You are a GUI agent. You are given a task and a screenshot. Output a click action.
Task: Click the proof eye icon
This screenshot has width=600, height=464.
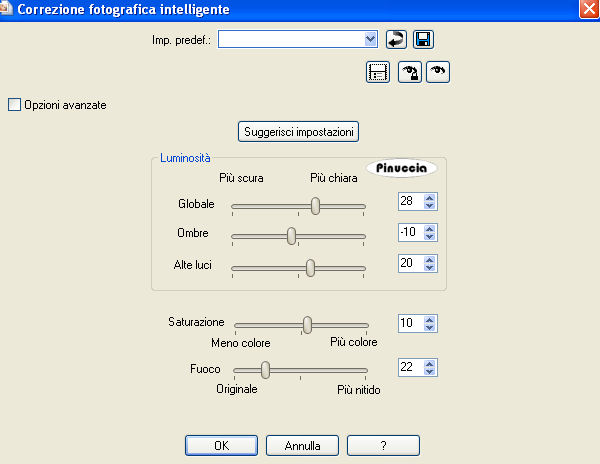click(x=438, y=72)
